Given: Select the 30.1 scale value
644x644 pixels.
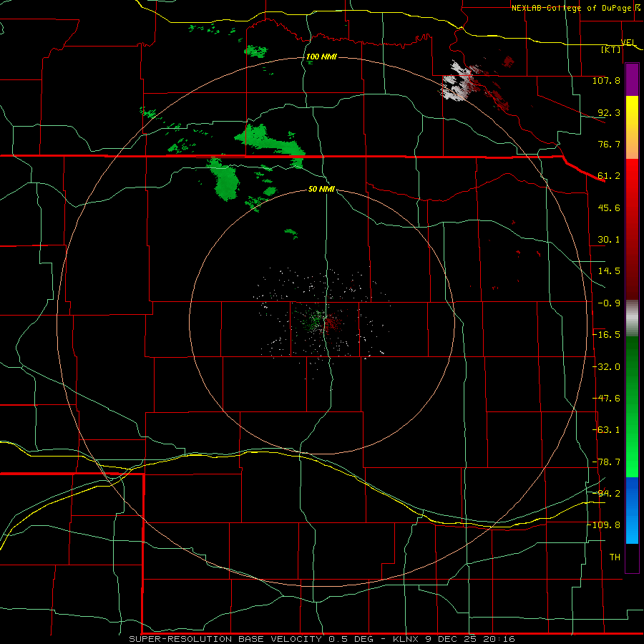Looking at the screenshot, I should (x=609, y=240).
